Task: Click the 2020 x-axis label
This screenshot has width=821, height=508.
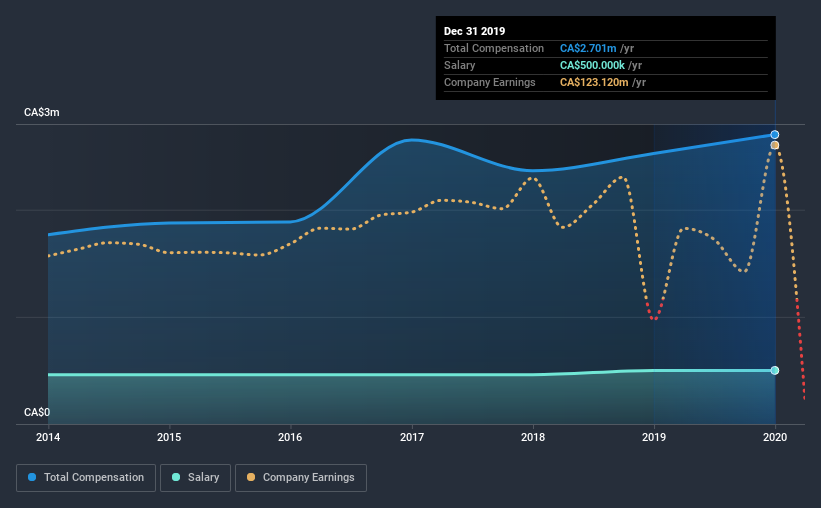Action: click(x=775, y=437)
